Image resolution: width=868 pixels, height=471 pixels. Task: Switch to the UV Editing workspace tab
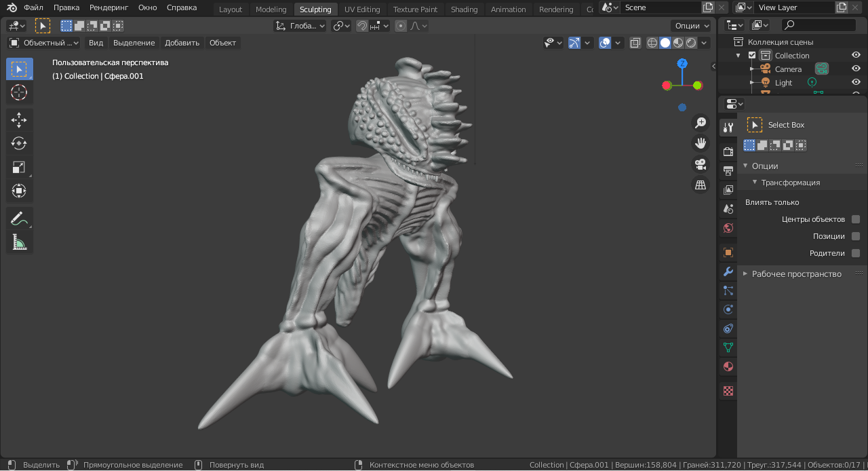click(x=362, y=10)
